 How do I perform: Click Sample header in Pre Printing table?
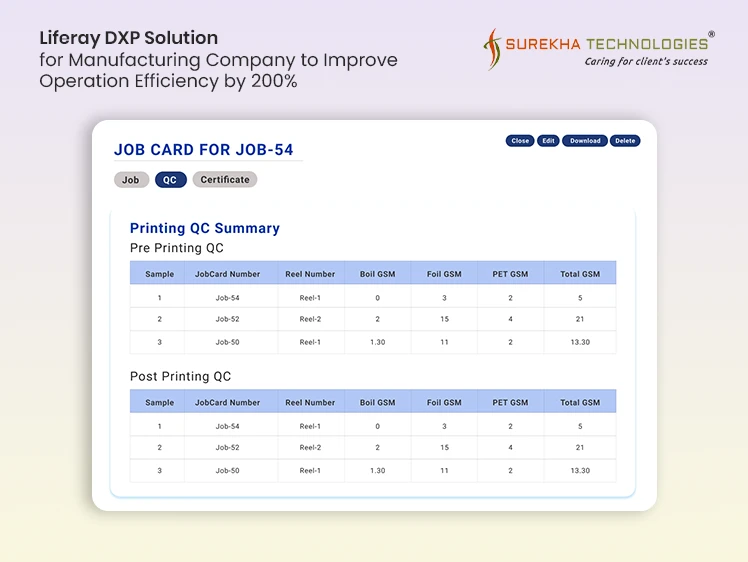pos(159,274)
